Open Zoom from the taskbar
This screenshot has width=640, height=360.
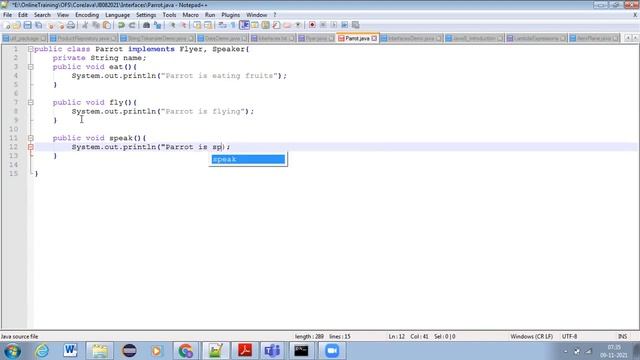pos(332,351)
